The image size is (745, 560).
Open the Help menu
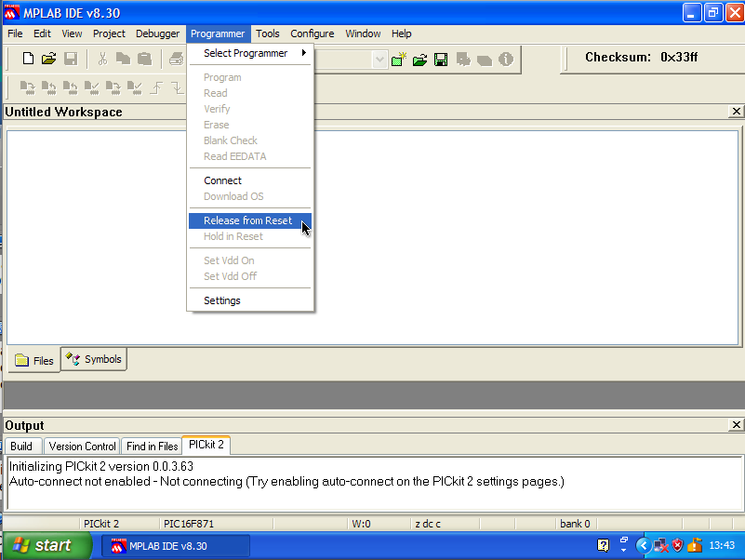[402, 33]
